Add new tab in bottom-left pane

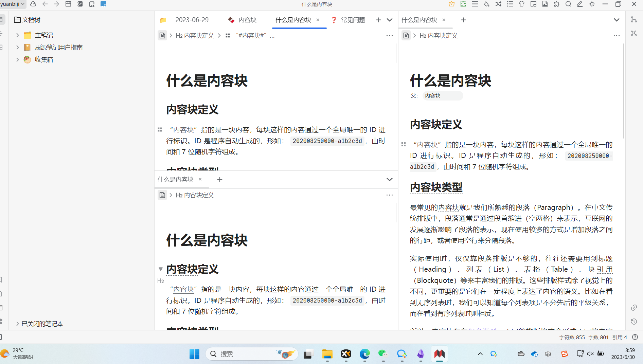pos(220,180)
